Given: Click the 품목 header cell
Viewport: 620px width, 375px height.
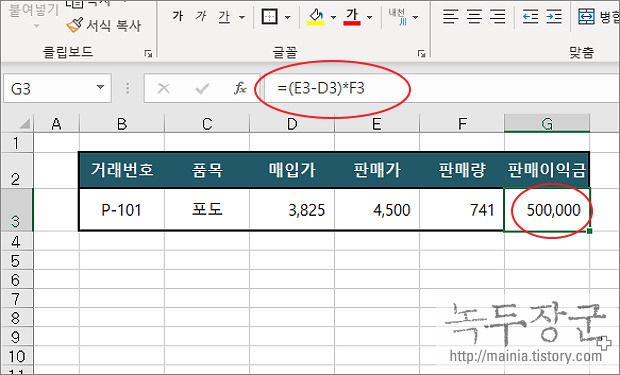Looking at the screenshot, I should pyautogui.click(x=207, y=170).
